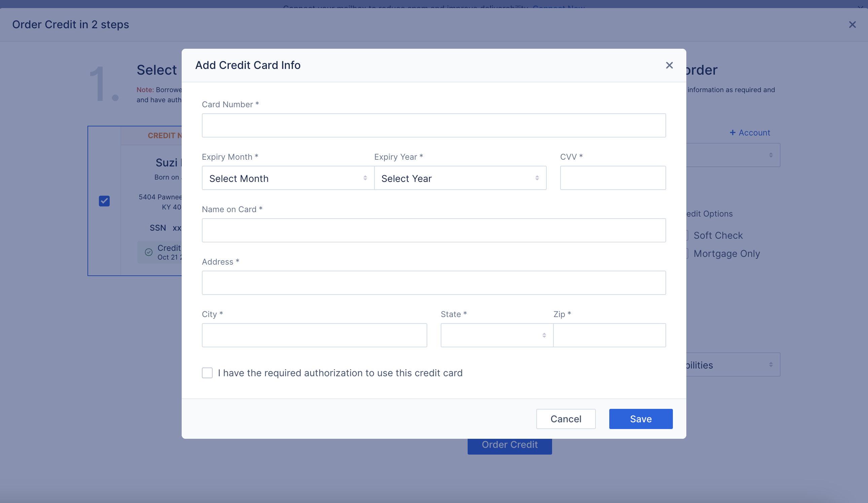Click into the Address field
868x503 pixels.
point(433,283)
